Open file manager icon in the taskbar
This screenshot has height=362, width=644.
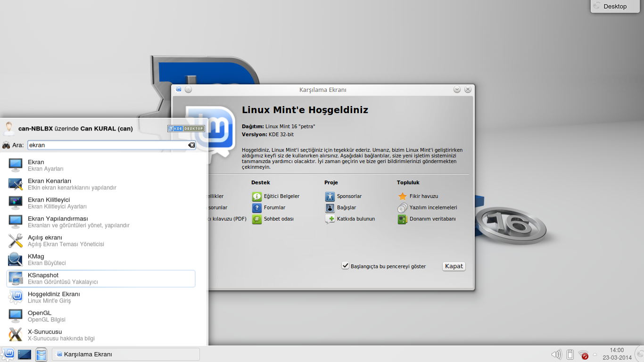(41, 354)
